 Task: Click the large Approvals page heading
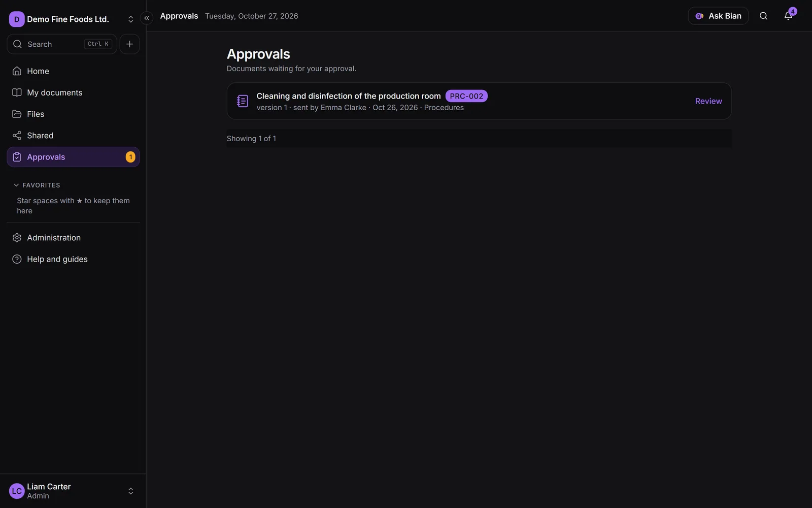pos(258,54)
